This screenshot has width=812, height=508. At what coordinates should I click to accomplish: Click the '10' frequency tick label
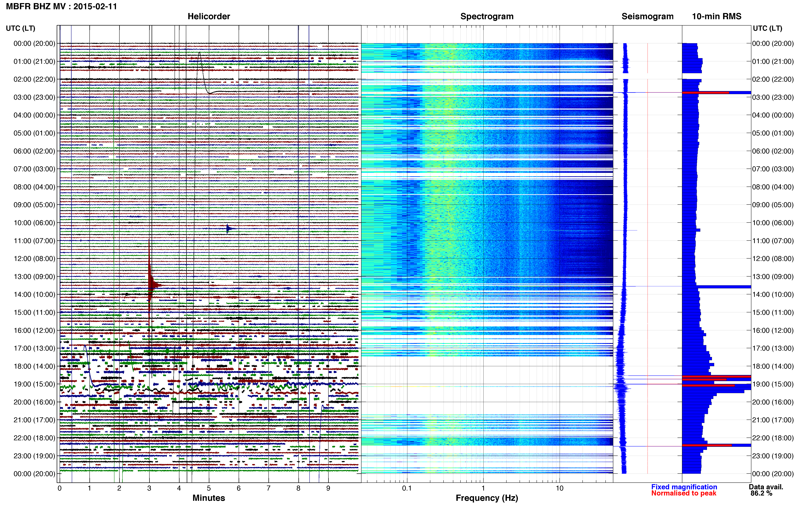coord(559,488)
